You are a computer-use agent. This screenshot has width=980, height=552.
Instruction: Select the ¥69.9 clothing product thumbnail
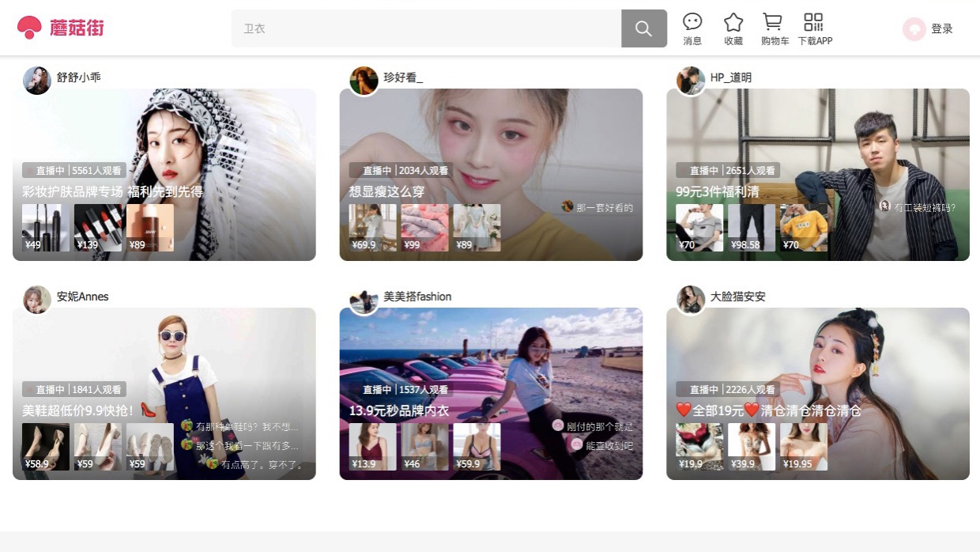(372, 228)
